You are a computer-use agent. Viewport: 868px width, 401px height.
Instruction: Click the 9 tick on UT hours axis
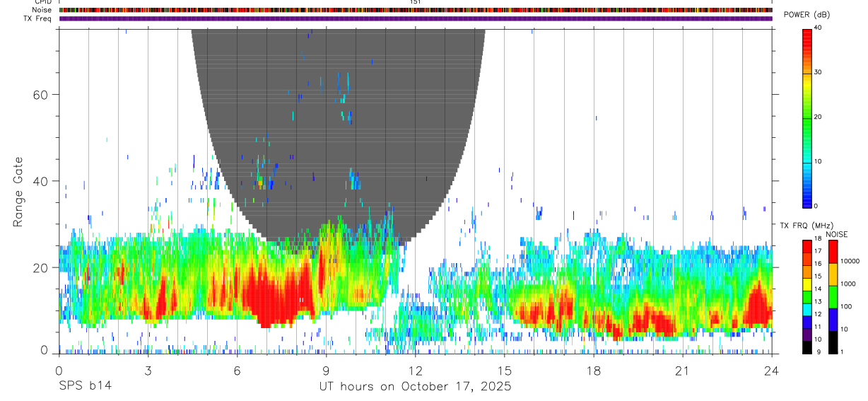tap(326, 370)
